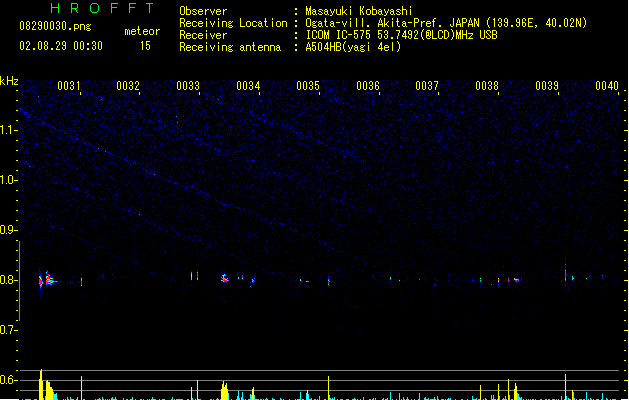The image size is (629, 400).
Task: Click the 1.1 kHz axis label
Action: coord(8,130)
